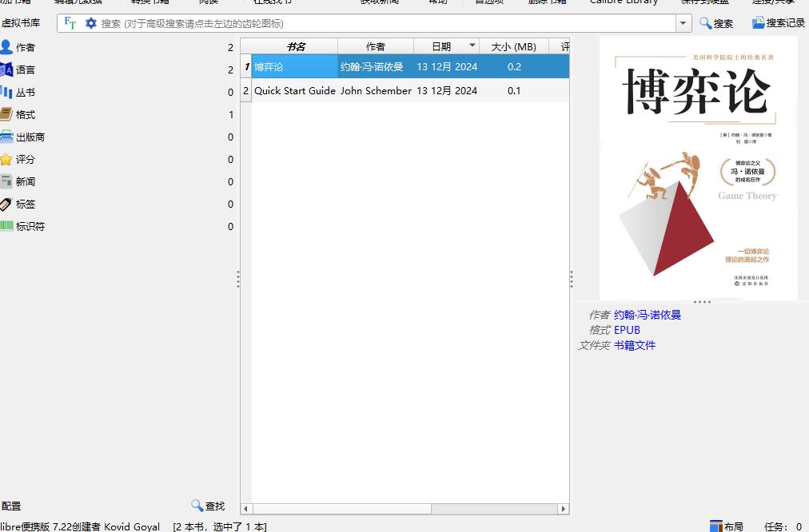The width and height of the screenshot is (809, 532).
Task: Click the Rating (评分) star icon
Action: [x=6, y=159]
